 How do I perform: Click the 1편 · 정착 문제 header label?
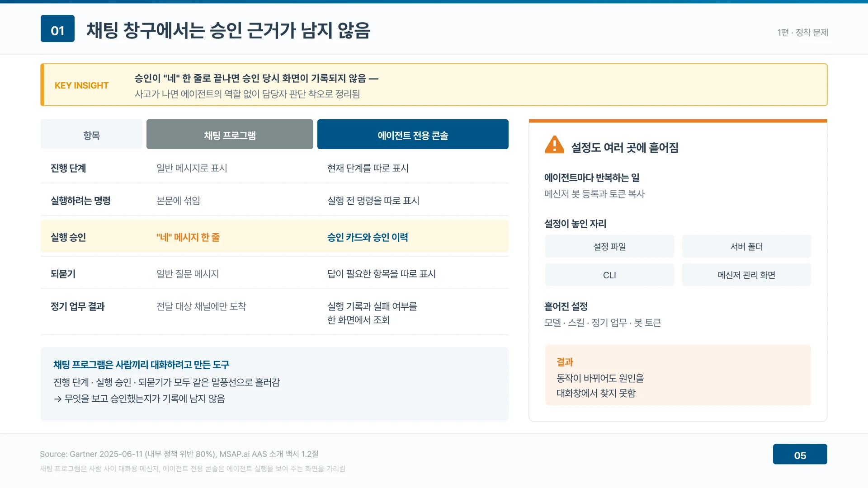coord(802,33)
